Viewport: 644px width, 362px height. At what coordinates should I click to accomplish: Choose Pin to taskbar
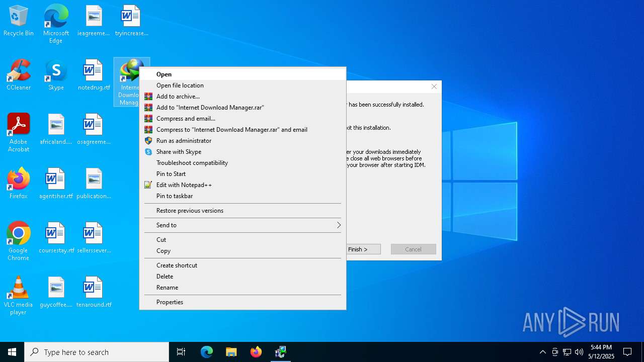click(x=243, y=196)
